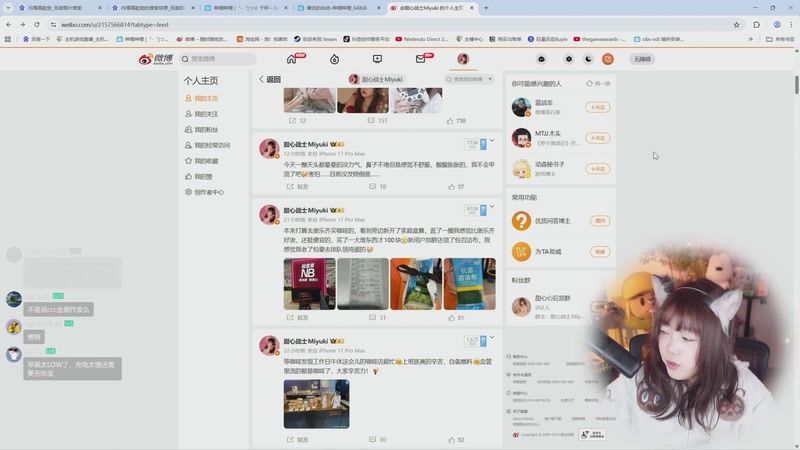Image resolution: width=800 pixels, height=450 pixels.
Task: Open the Nintendo Direct bookmark
Action: (x=422, y=39)
